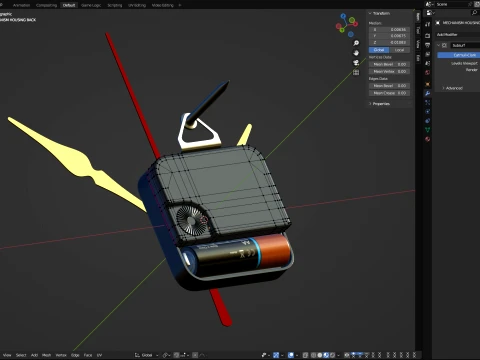Open the Render properties tab icon
This screenshot has height=360, width=480.
428,36
